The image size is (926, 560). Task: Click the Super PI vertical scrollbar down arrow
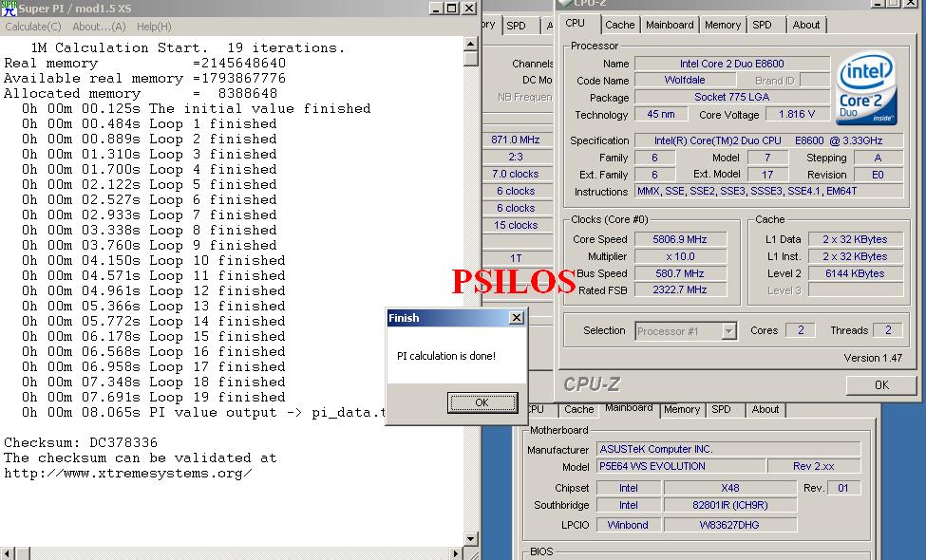pos(471,538)
